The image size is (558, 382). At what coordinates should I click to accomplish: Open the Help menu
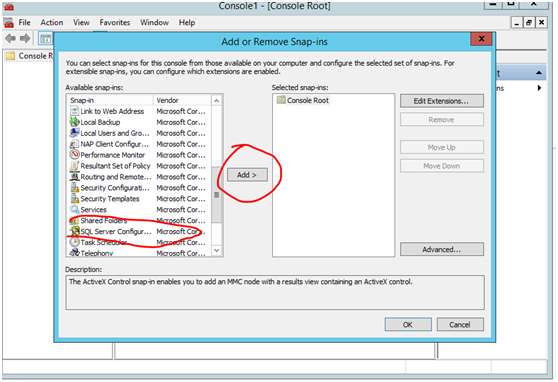[x=187, y=22]
